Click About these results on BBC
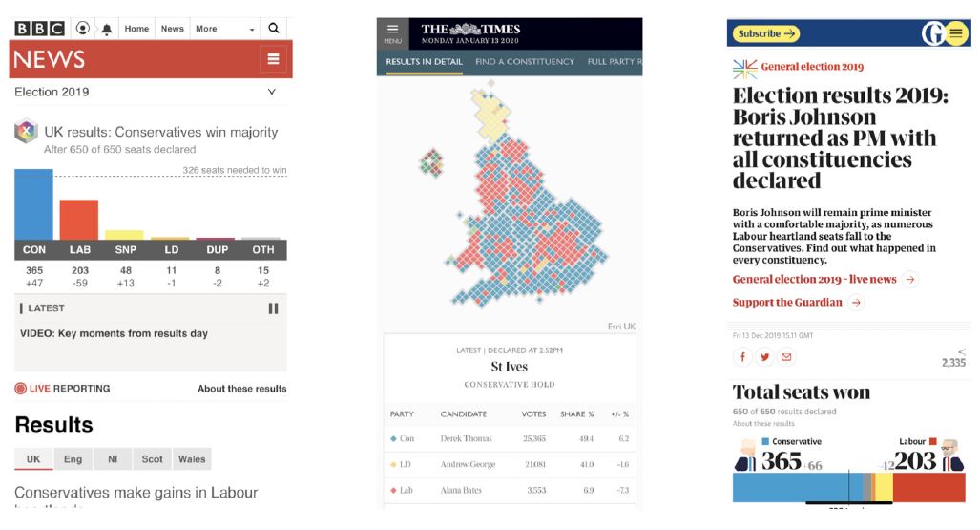The image size is (980, 530). coord(241,389)
